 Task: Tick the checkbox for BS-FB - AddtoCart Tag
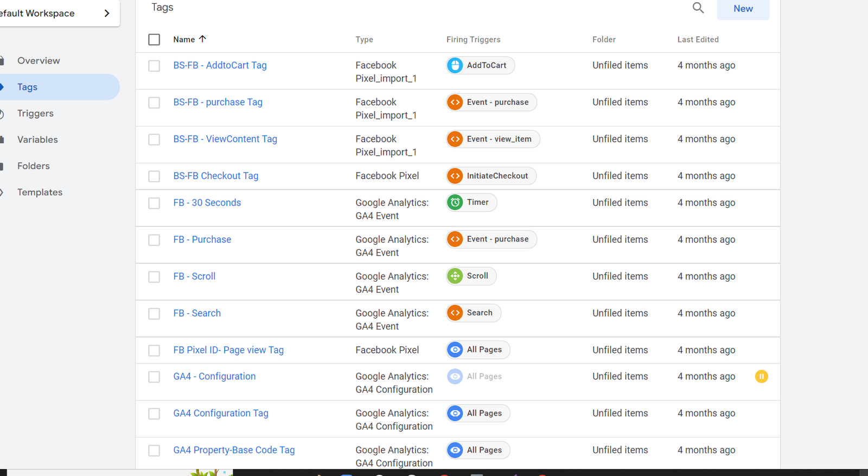point(154,66)
